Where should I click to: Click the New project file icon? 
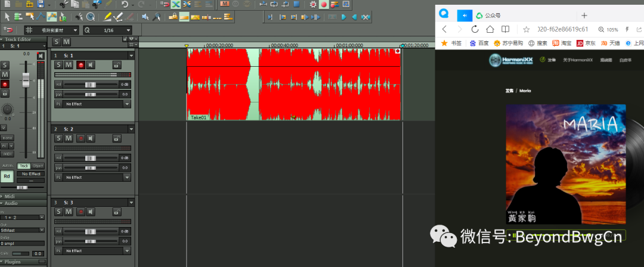7,5
